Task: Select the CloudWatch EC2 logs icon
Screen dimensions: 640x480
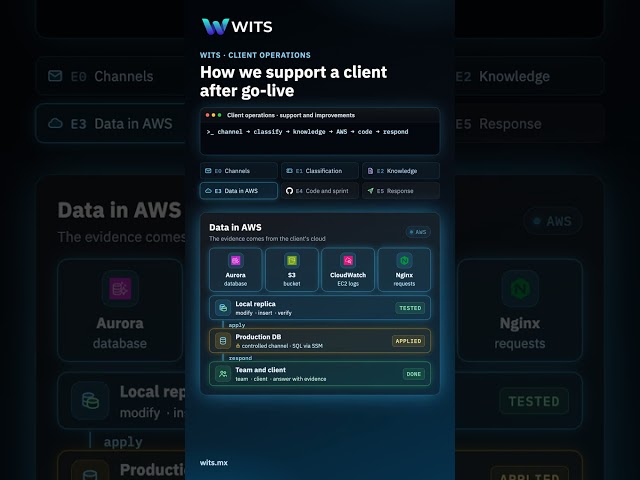Action: click(x=348, y=260)
